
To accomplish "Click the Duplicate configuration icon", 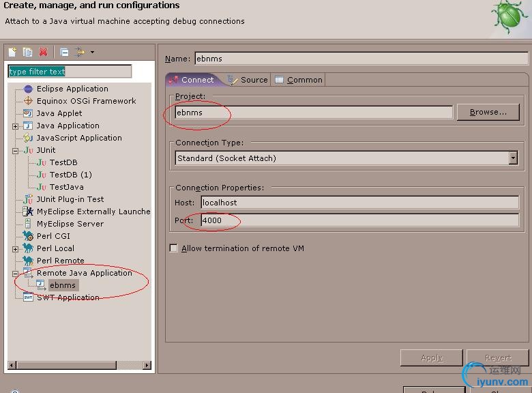I will coord(27,52).
